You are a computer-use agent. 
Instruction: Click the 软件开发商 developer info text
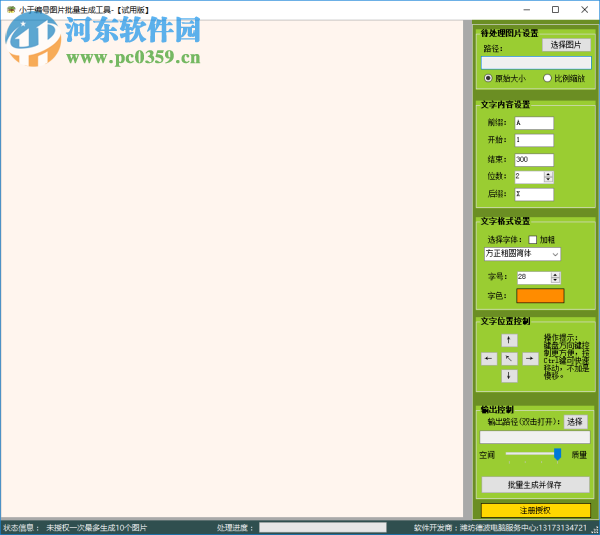pyautogui.click(x=500, y=528)
